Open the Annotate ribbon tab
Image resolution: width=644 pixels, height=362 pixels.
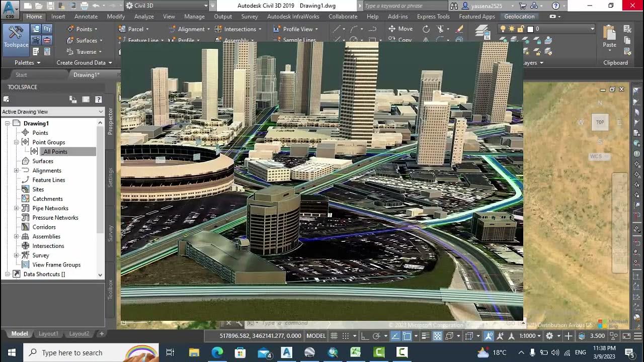coord(86,17)
